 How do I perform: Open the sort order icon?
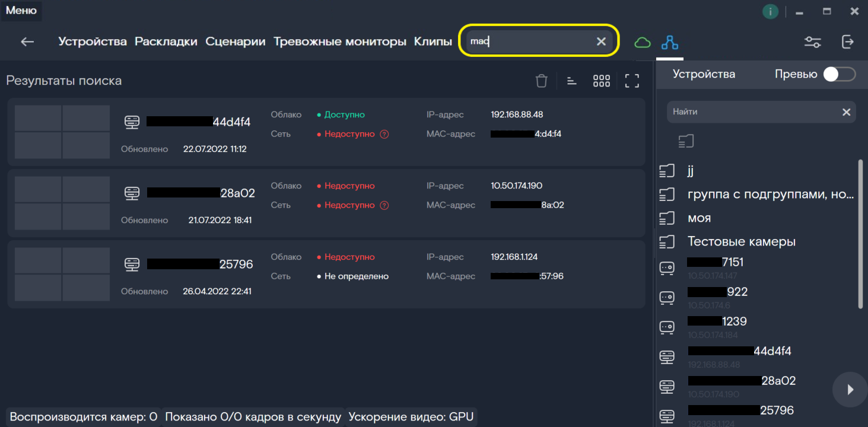[572, 81]
